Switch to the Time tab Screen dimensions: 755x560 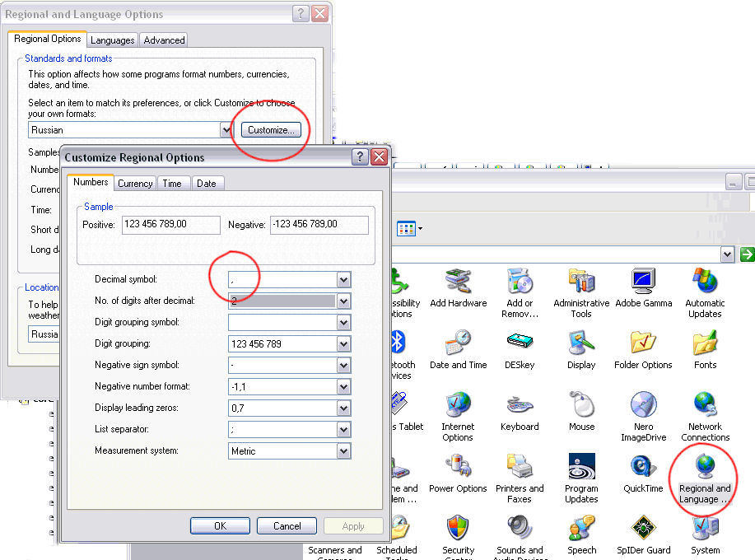click(172, 184)
